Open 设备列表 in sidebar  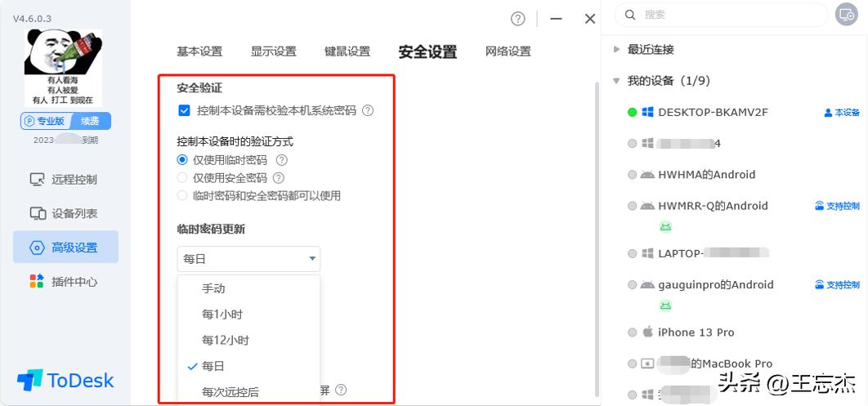(66, 213)
